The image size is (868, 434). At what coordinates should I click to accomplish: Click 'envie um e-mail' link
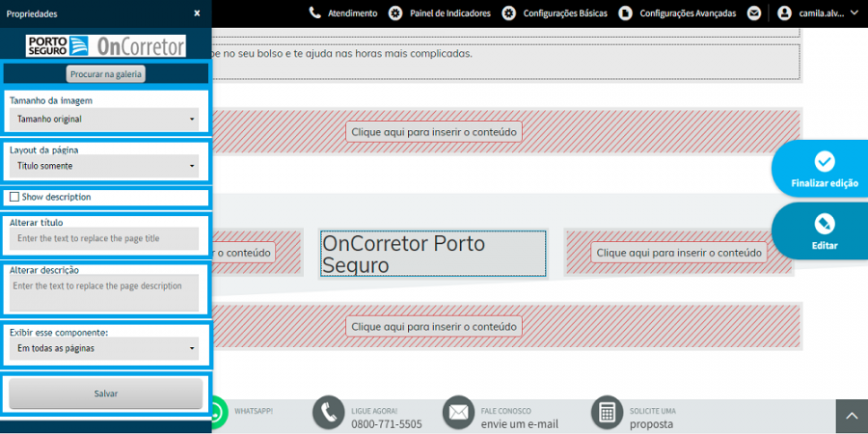[x=519, y=424]
